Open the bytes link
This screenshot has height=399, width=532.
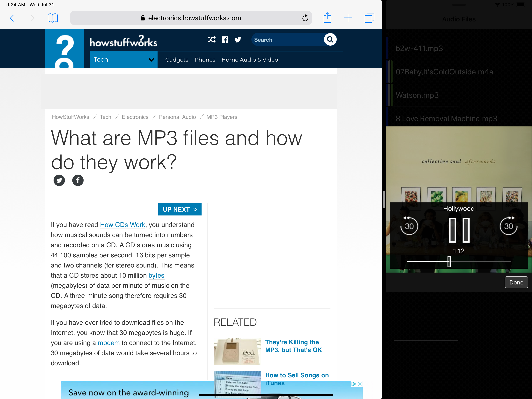tap(156, 275)
